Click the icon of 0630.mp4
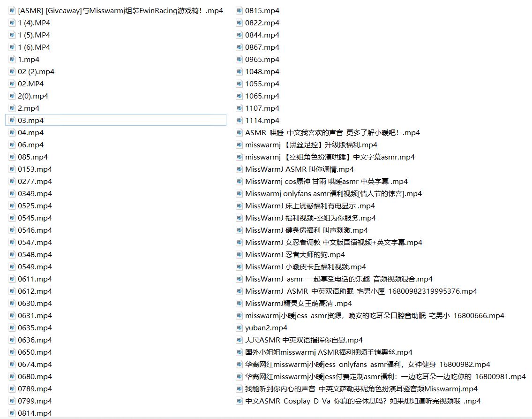 click(12, 303)
